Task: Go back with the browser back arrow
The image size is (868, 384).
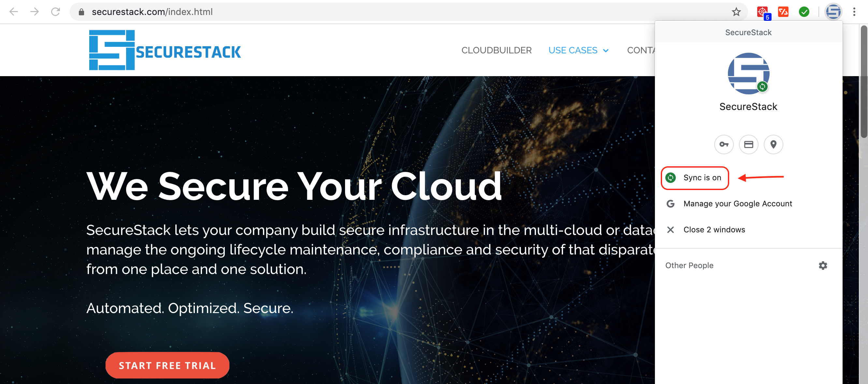Action: coord(13,12)
